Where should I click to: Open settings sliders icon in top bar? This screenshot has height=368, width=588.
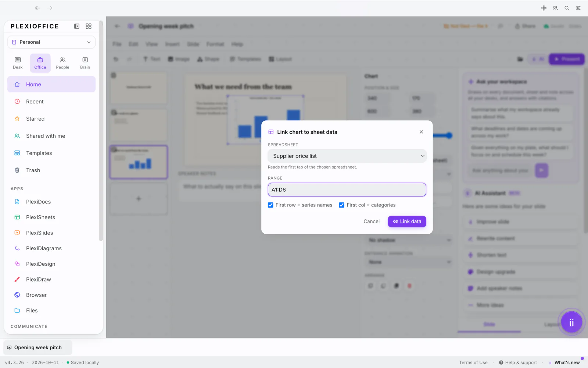(x=578, y=8)
